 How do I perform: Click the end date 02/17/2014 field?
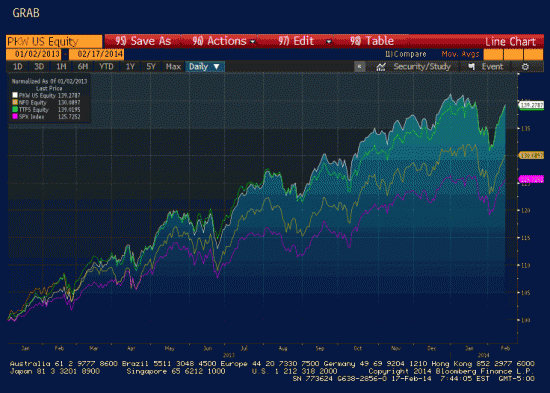pyautogui.click(x=97, y=54)
